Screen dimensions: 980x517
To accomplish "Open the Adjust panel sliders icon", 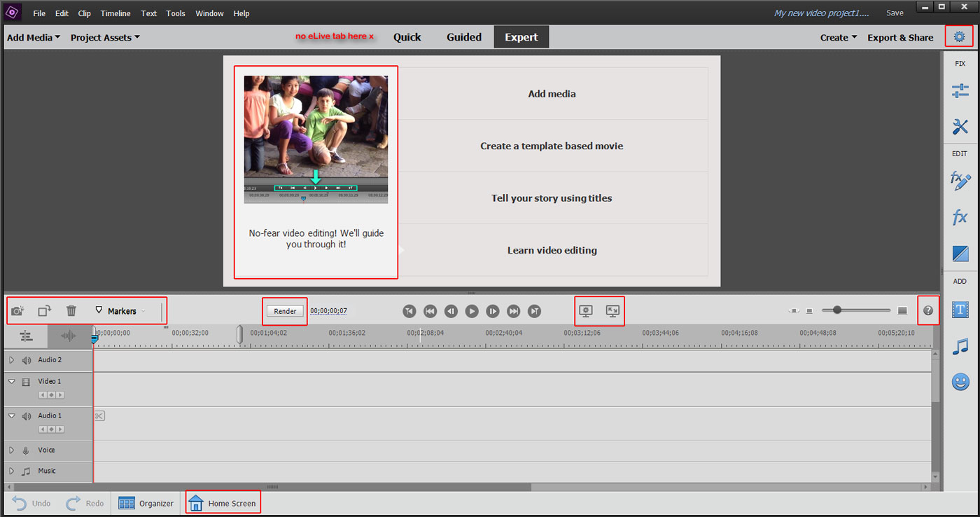I will point(960,91).
